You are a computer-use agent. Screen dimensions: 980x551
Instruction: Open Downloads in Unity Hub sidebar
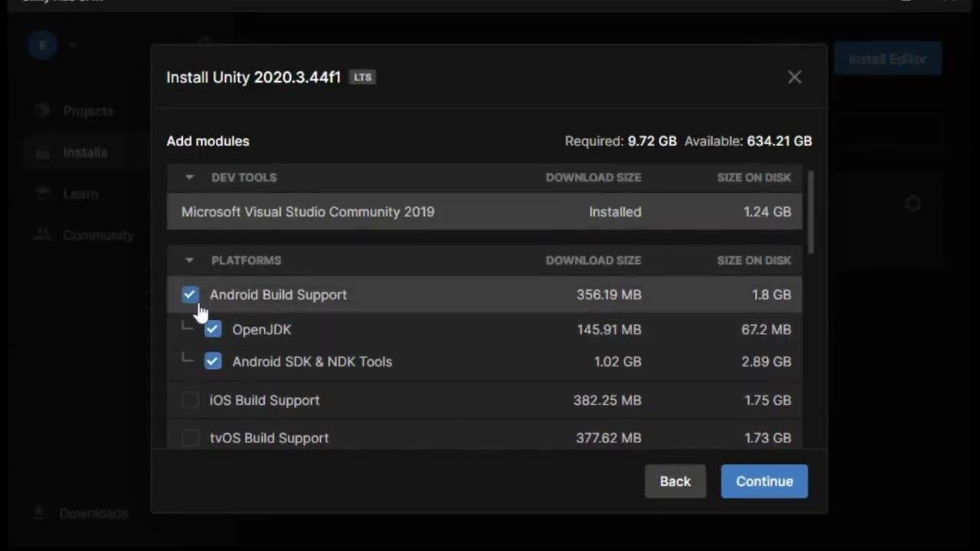pyautogui.click(x=93, y=514)
